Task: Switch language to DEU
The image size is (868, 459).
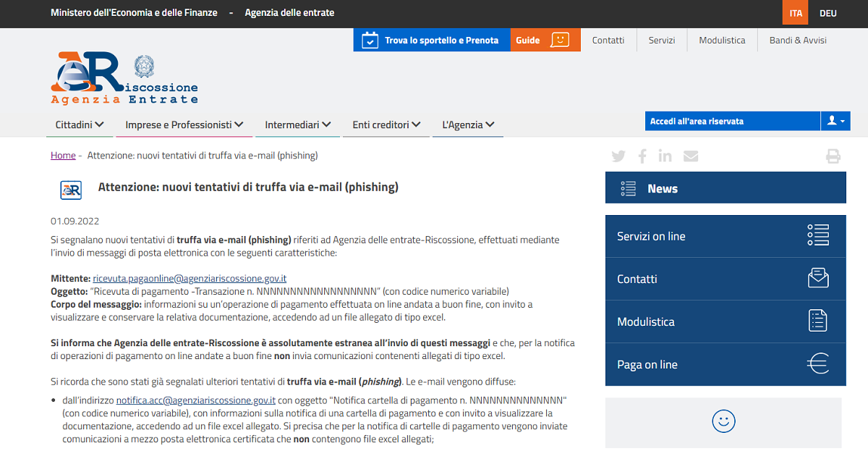Action: tap(828, 13)
